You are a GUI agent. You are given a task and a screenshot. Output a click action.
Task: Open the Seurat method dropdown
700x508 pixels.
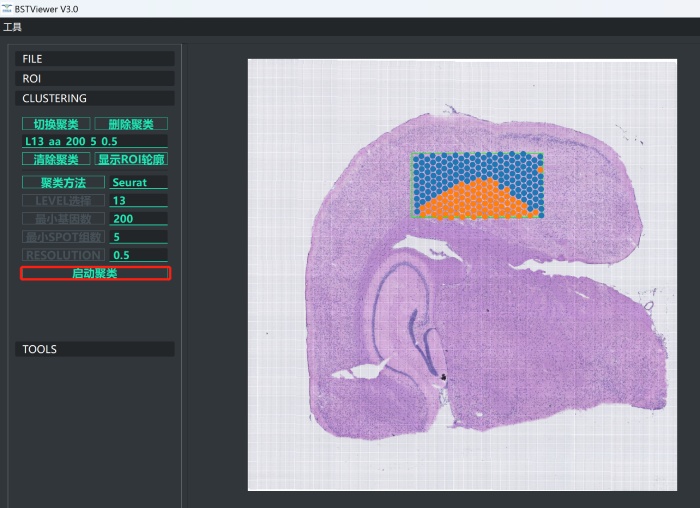click(x=138, y=183)
